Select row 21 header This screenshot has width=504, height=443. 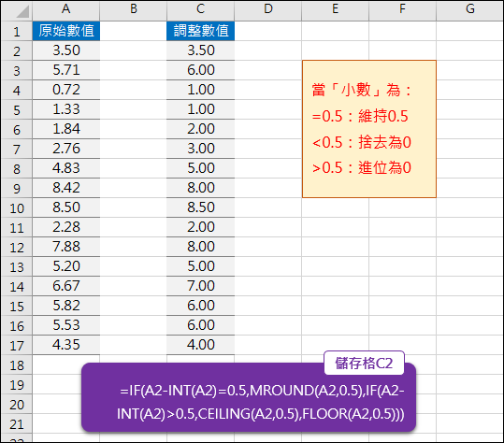point(17,423)
